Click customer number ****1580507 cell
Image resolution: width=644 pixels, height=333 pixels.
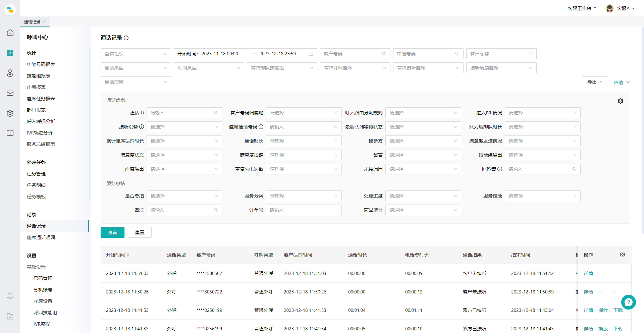[x=209, y=273]
